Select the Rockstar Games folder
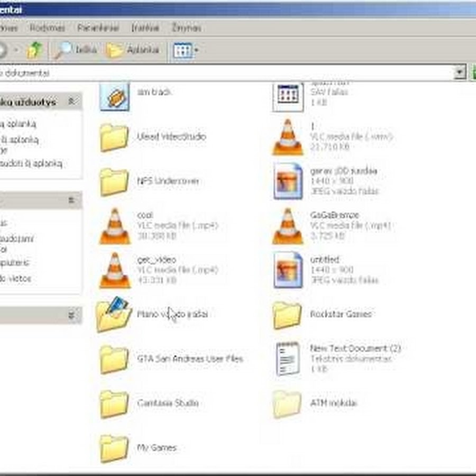 point(322,315)
